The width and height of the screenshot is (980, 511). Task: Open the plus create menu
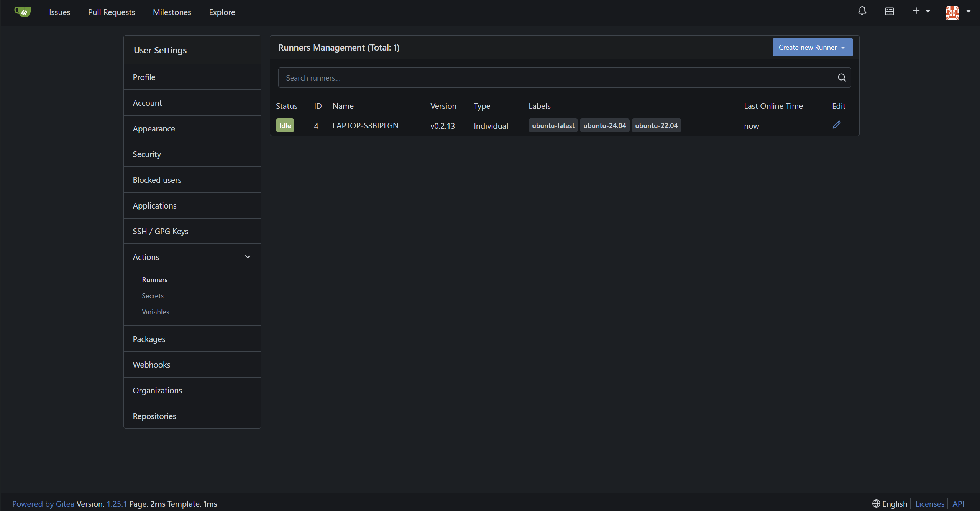(920, 11)
